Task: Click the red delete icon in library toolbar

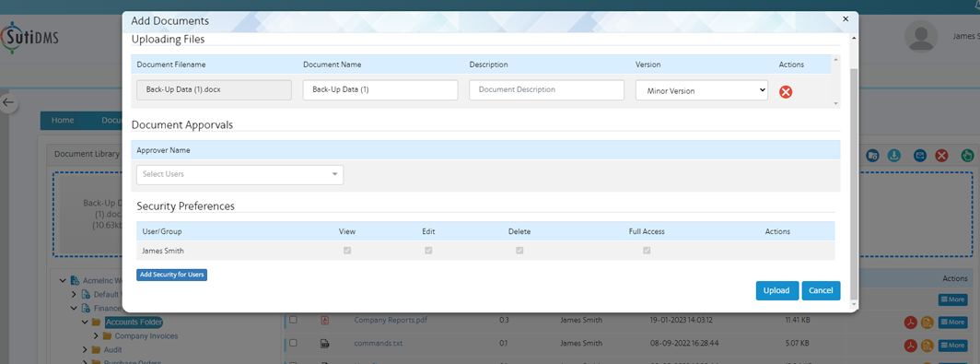Action: [942, 155]
